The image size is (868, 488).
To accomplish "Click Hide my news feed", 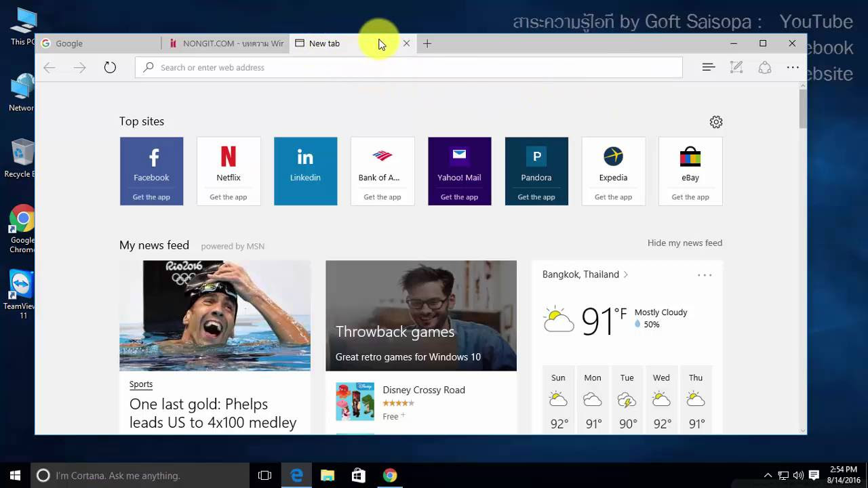I will [x=685, y=243].
